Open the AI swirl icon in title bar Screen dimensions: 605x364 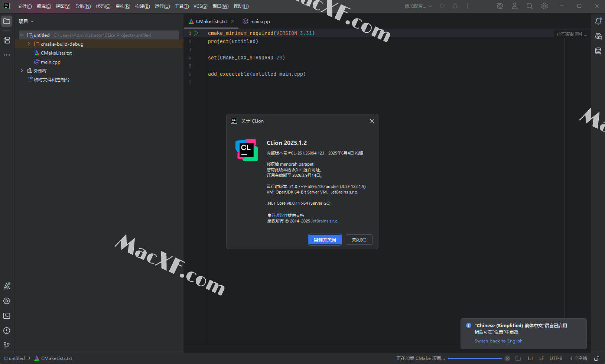(500, 6)
